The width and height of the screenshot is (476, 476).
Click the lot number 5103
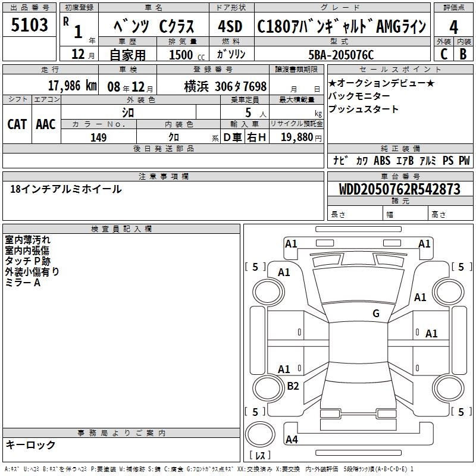[29, 24]
